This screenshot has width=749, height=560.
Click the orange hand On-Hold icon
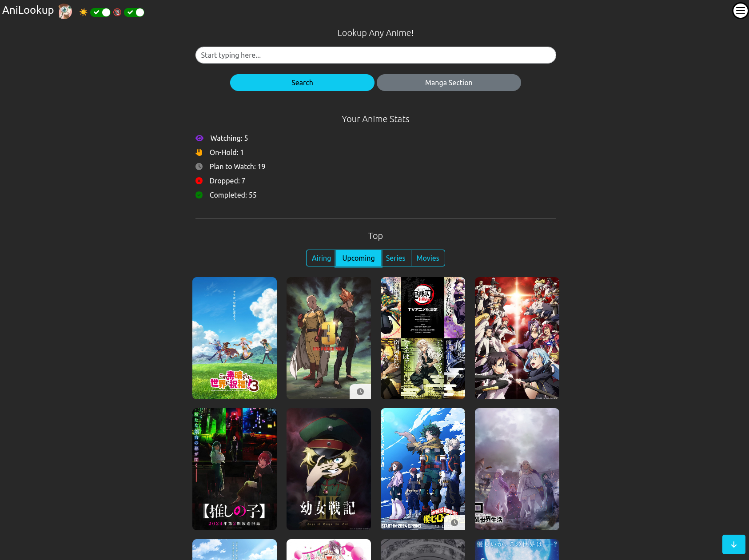click(199, 152)
